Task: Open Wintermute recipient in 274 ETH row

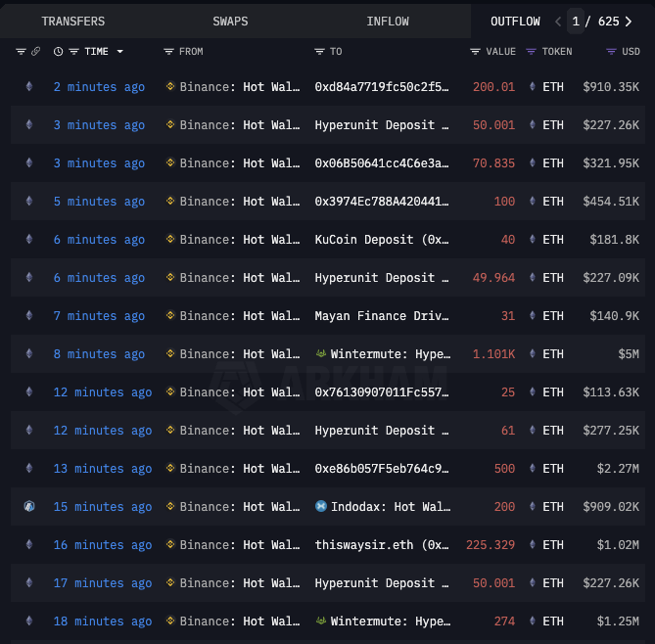Action: click(390, 621)
